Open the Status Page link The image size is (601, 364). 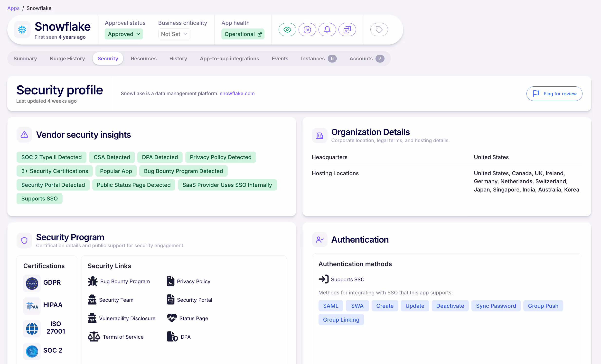click(194, 318)
